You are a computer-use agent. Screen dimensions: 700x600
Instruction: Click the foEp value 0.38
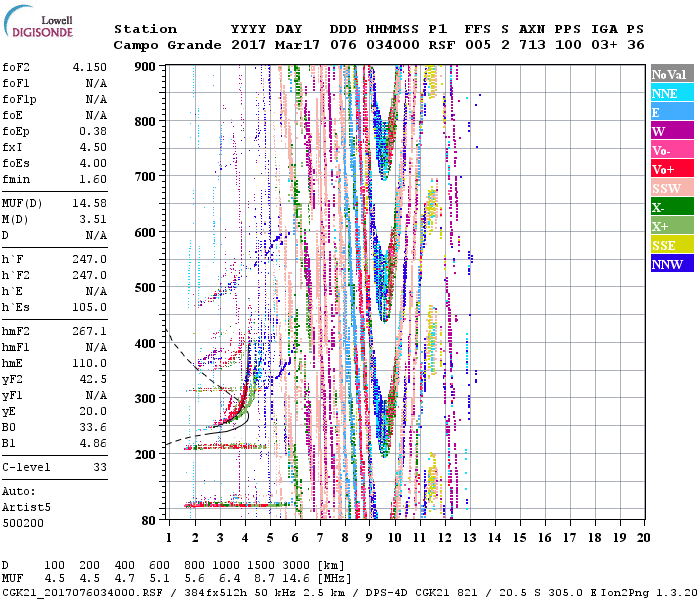[x=93, y=131]
